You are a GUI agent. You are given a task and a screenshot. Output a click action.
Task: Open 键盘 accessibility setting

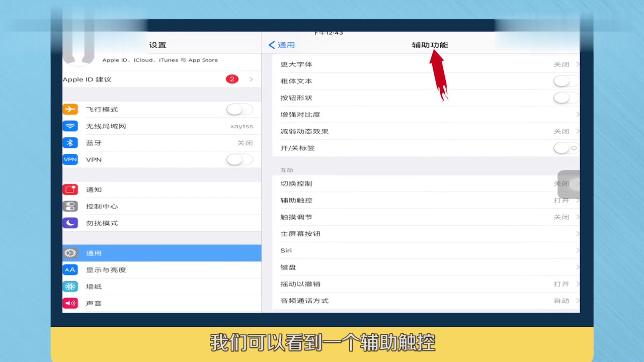click(426, 267)
